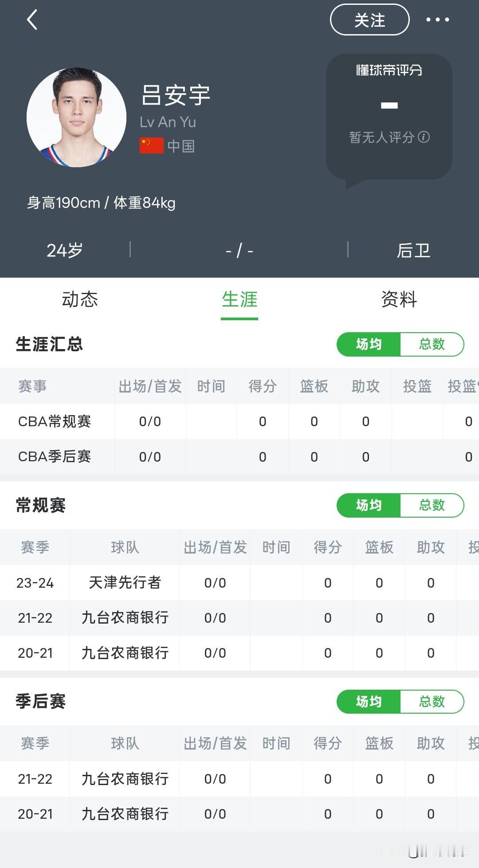Select the CBA季后赛 summary row
The width and height of the screenshot is (479, 868).
[x=239, y=457]
